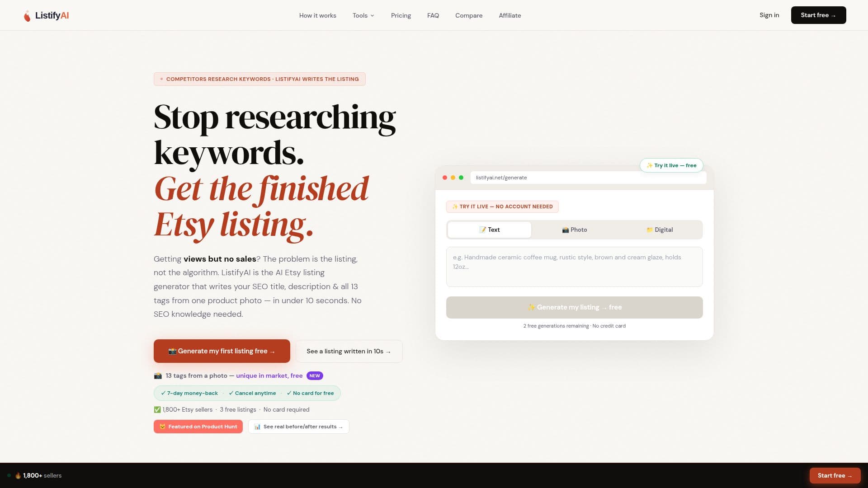Click the cat icon on Product Hunt badge
This screenshot has width=868, height=488.
(x=162, y=427)
